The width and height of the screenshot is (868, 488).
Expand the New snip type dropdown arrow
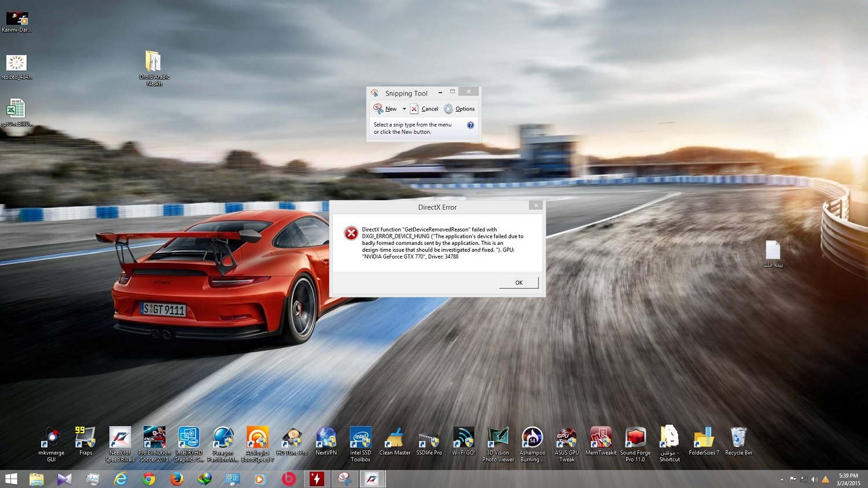(404, 109)
